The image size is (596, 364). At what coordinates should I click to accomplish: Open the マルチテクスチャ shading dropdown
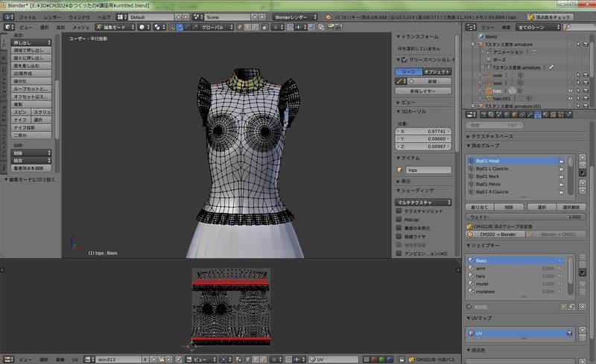coord(423,202)
